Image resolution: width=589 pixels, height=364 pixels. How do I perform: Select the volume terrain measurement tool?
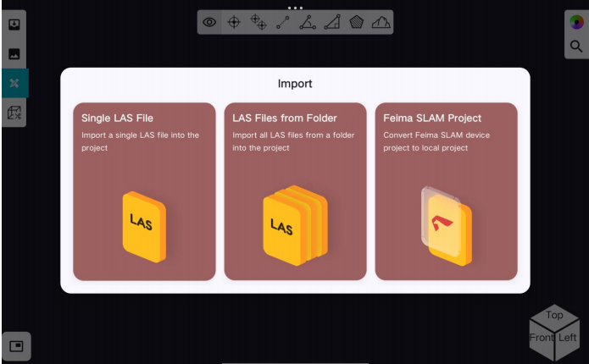click(x=381, y=23)
